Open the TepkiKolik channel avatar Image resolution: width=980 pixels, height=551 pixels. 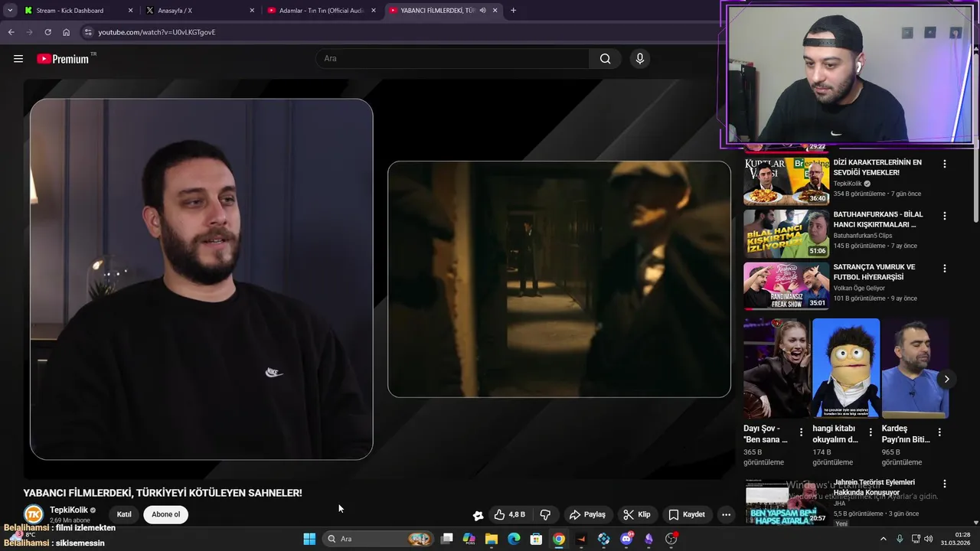(x=33, y=514)
